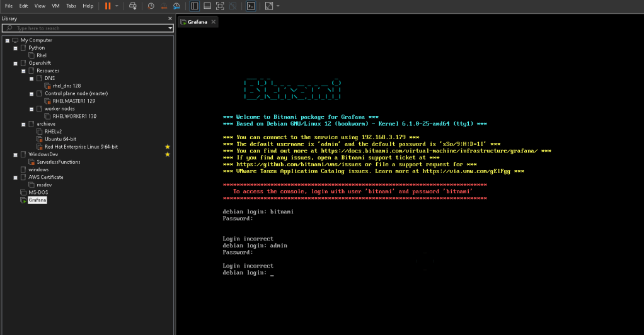644x335 pixels.
Task: Toggle the thumbnail bar view icon
Action: (207, 6)
